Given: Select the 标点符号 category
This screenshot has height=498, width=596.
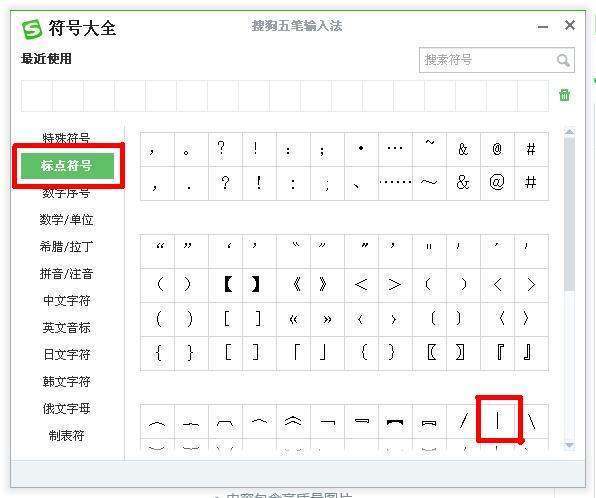Looking at the screenshot, I should tap(67, 166).
